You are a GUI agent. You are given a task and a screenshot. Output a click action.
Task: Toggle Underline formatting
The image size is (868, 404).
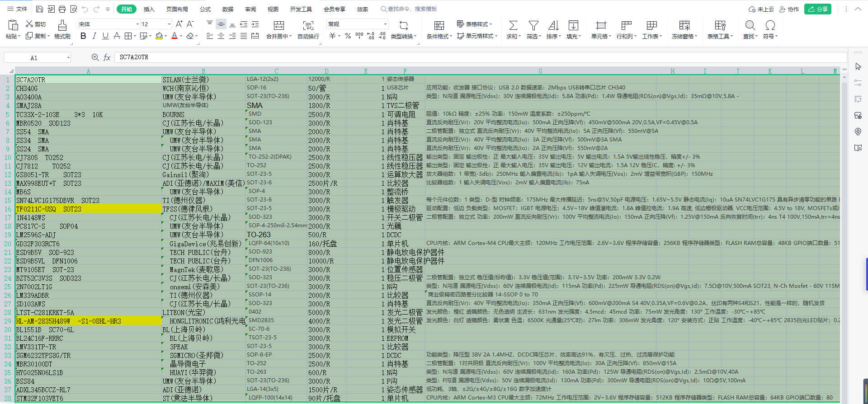pos(105,36)
